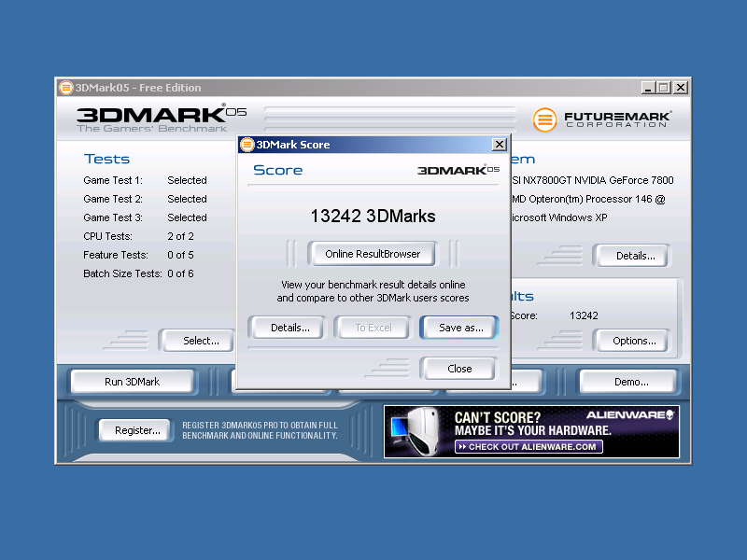Click the 3DMark05 main window title icon

(65, 88)
